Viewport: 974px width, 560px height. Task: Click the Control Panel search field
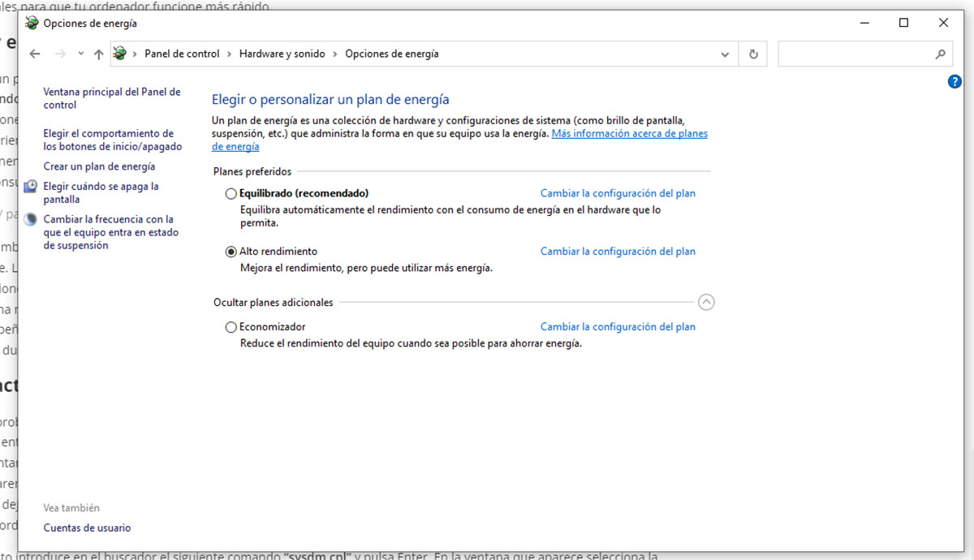[x=852, y=54]
